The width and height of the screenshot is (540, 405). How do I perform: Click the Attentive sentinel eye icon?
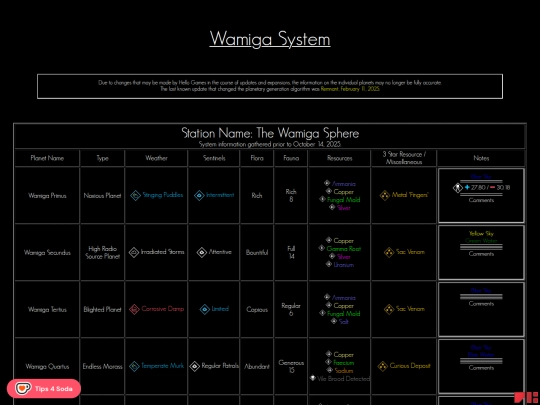click(202, 252)
